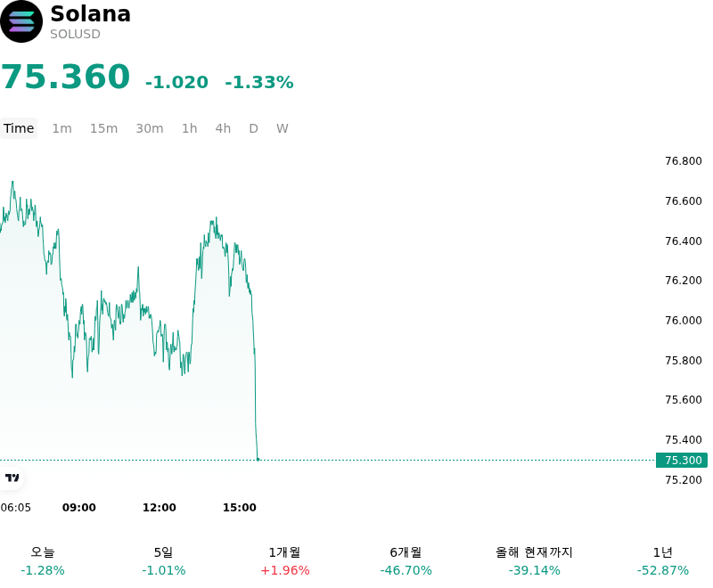The image size is (713, 588).
Task: Select the 올해 현재까지 year-to-date range
Action: pos(534,561)
